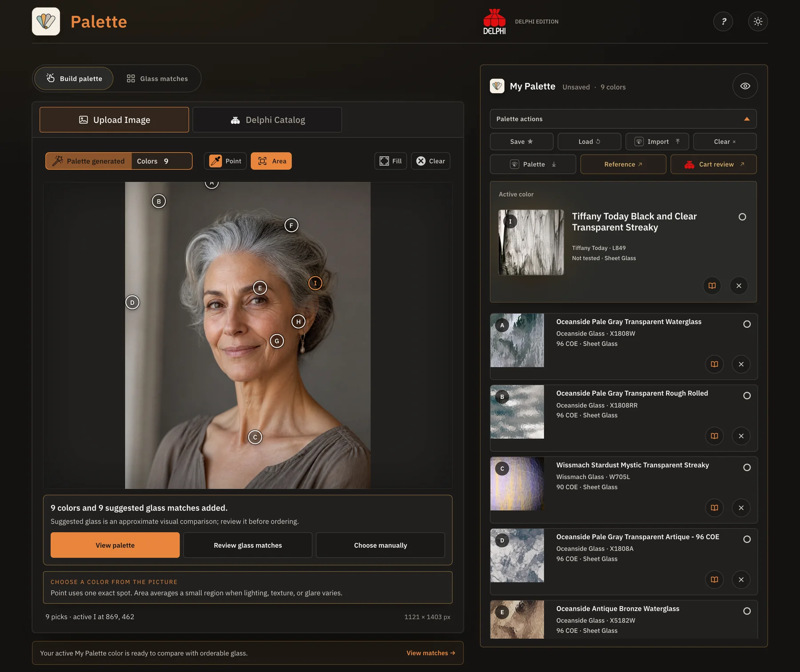Open the Delphi Catalog tab
800x672 pixels.
coord(267,120)
